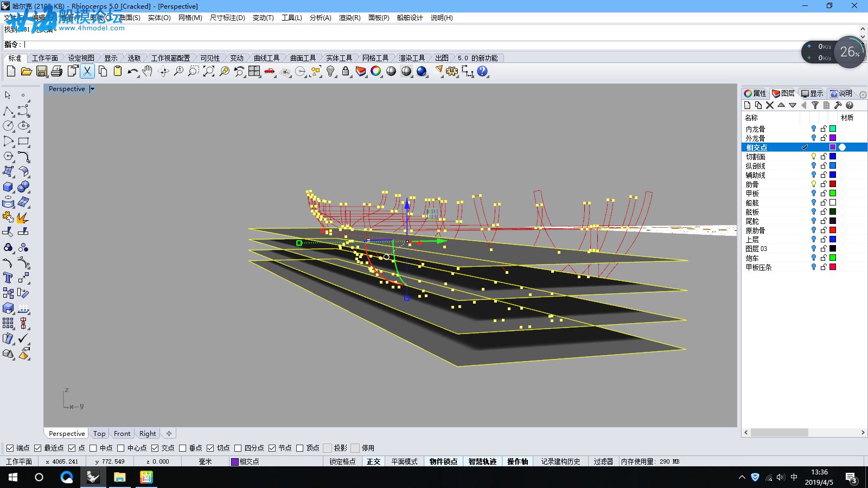Toggle the 切点 osnap checkbox
This screenshot has width=868, height=488.
coord(210,448)
